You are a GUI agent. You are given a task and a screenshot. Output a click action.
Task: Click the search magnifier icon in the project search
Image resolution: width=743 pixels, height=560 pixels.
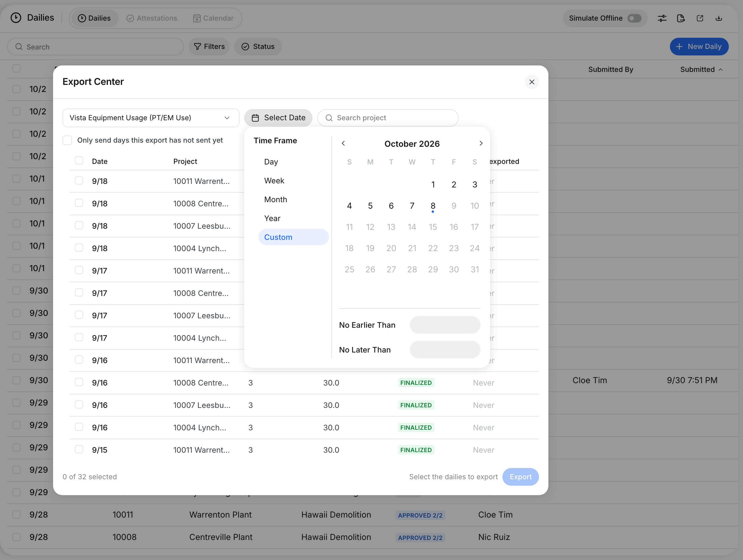tap(329, 118)
